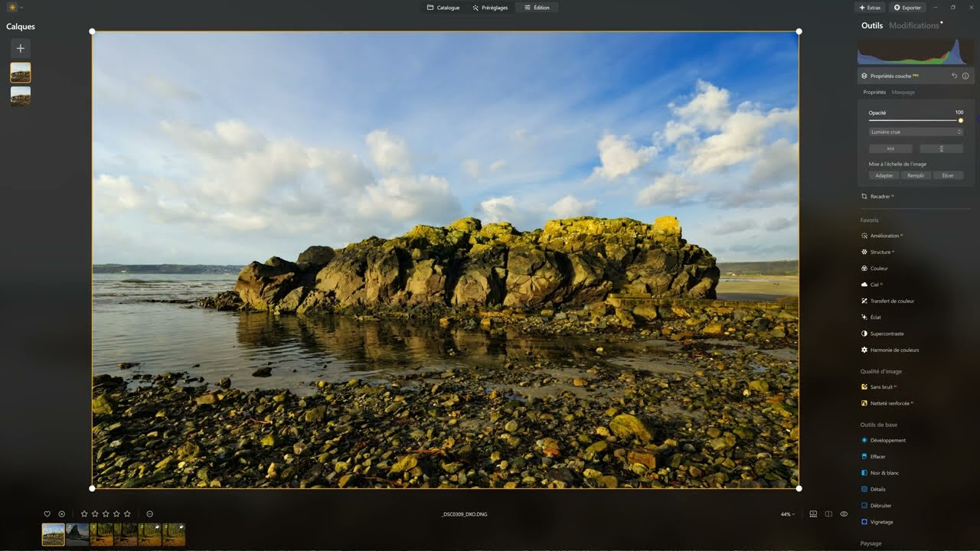
Task: Open the Débruiter tool
Action: click(x=876, y=506)
